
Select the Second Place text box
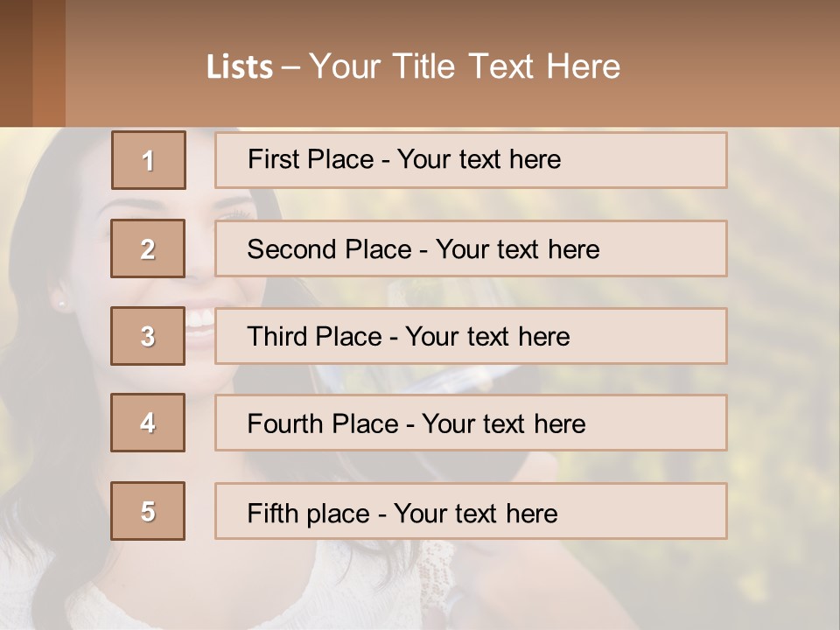tap(471, 248)
